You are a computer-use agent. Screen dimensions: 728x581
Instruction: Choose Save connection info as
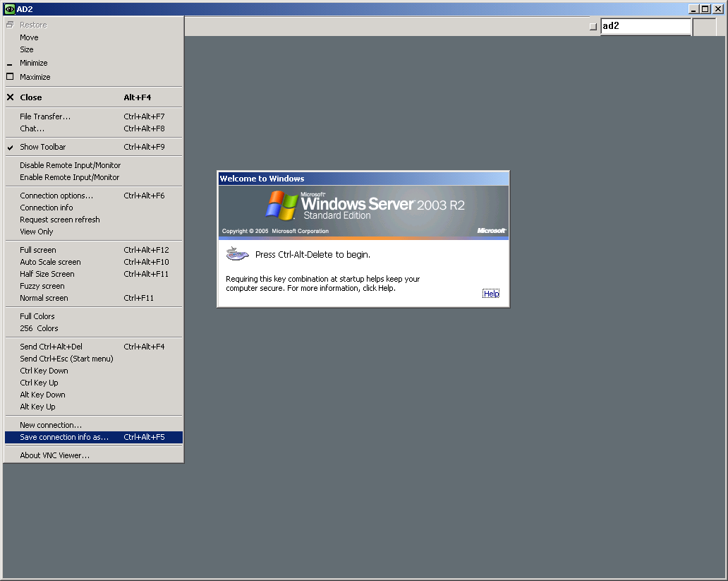(x=64, y=437)
